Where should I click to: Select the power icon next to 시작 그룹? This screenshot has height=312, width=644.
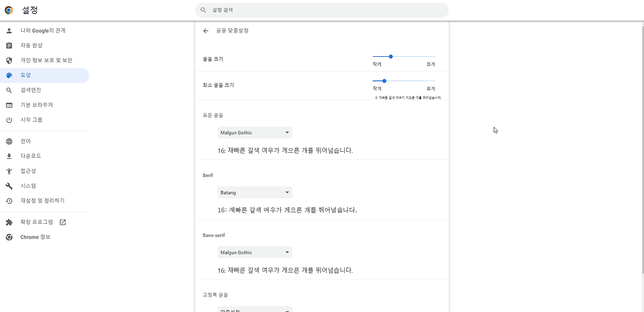point(9,120)
